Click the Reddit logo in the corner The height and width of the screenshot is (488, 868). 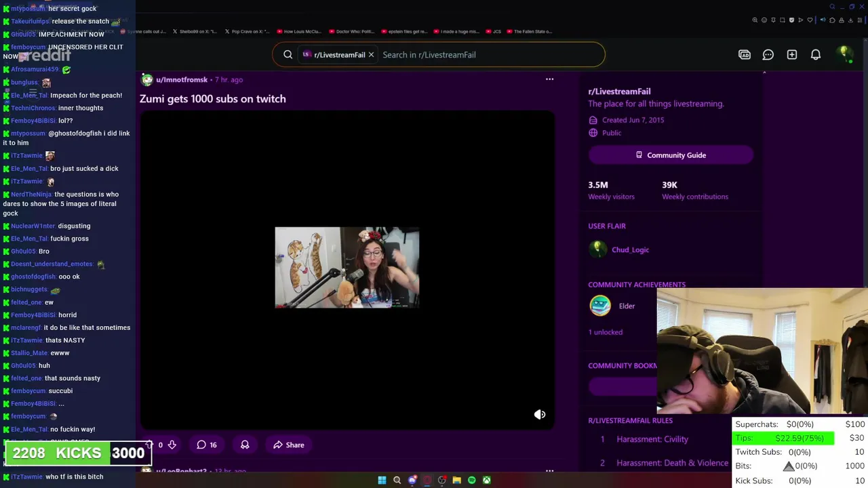click(x=45, y=55)
